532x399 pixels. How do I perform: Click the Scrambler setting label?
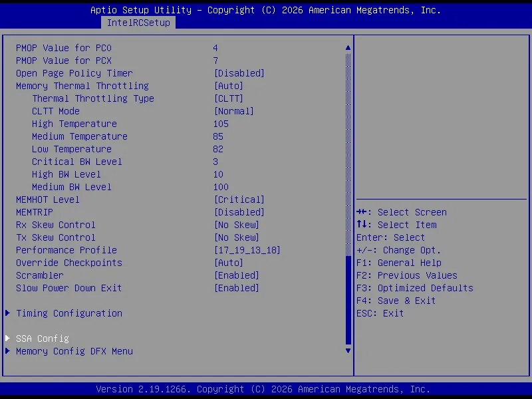tap(40, 275)
